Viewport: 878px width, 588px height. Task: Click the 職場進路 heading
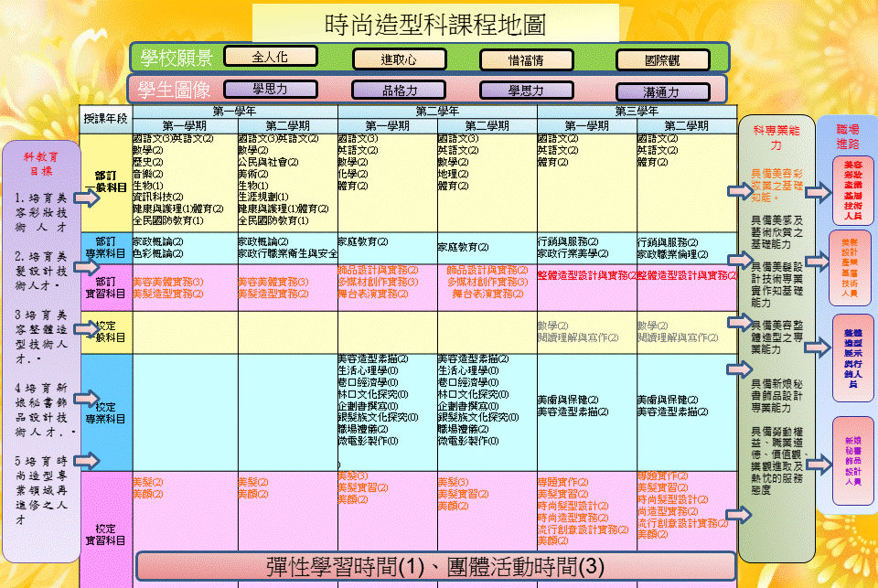[x=847, y=136]
